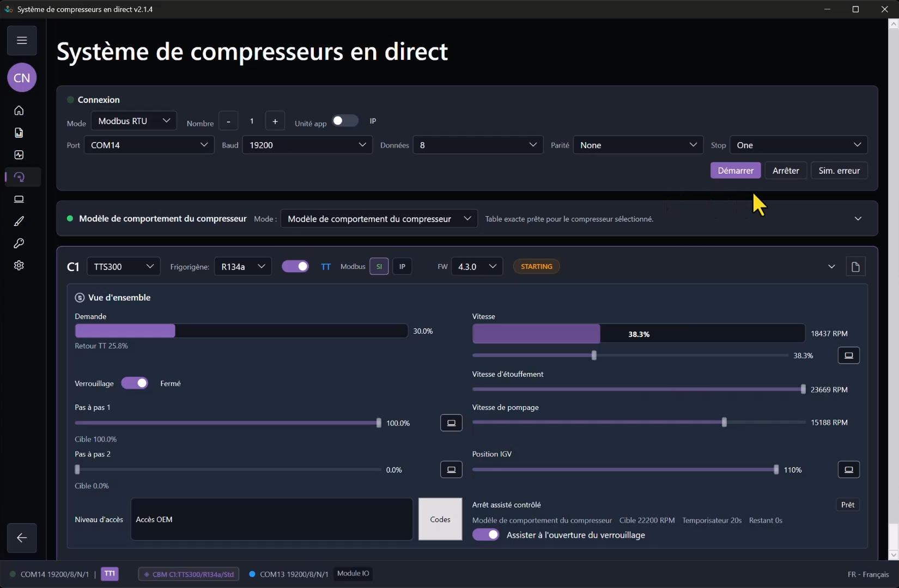
Task: Open the device monitor sidebar icon
Action: click(19, 199)
